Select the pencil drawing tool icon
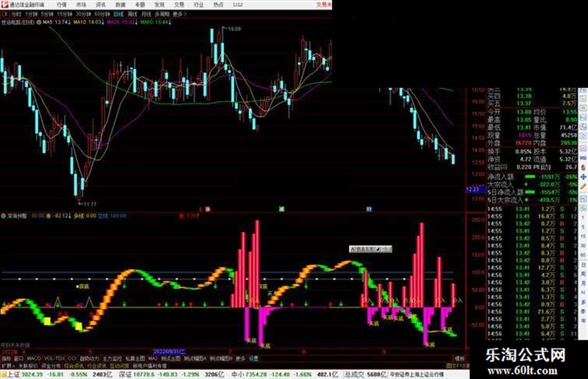 coord(584,186)
